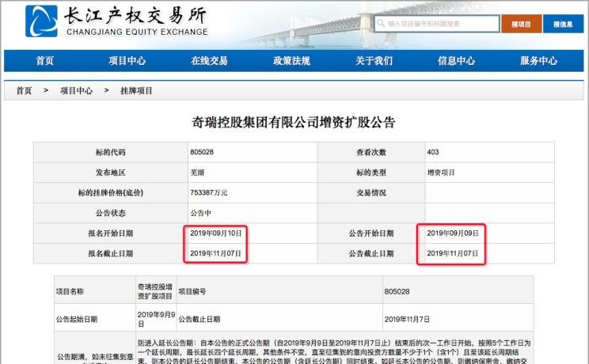Select the 查看次数 value 403
This screenshot has width=589, height=364.
tap(433, 152)
